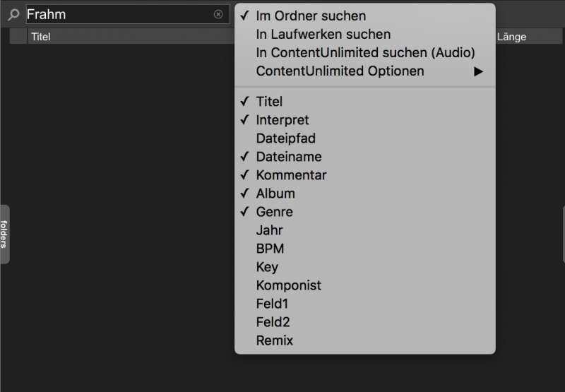Screen dimensions: 565x392
Task: Enable the Dateipfad search field
Action: coord(364,138)
